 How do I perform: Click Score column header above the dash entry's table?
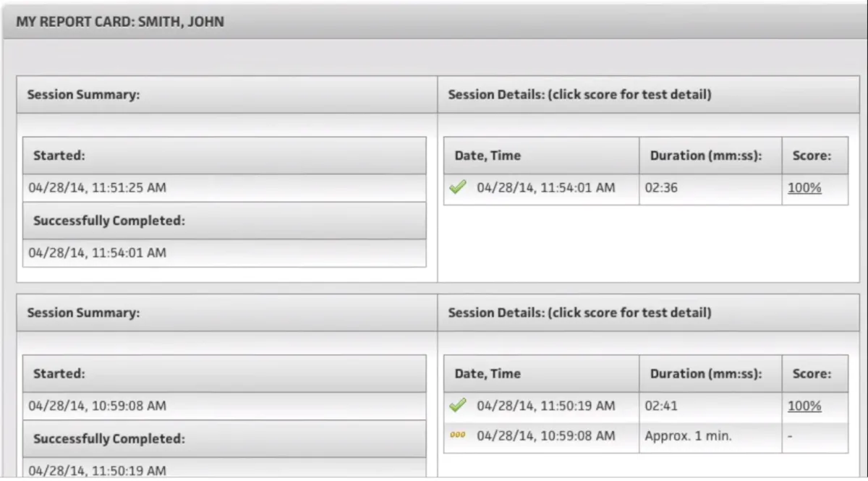(812, 374)
